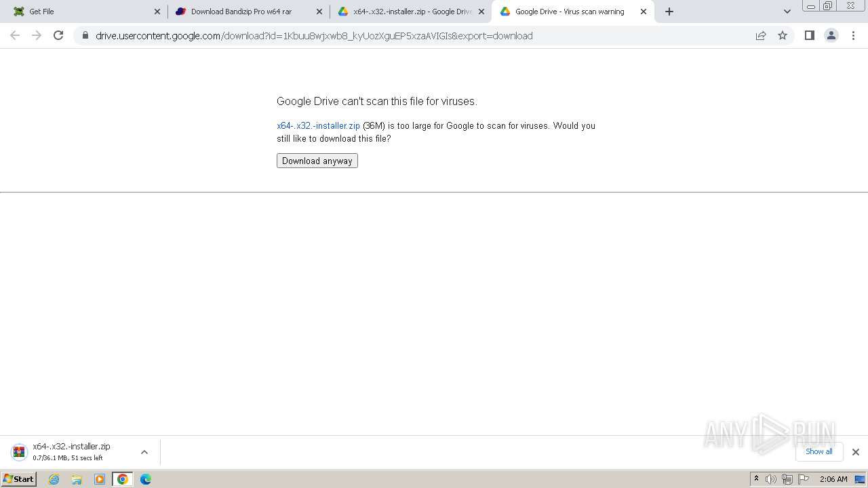This screenshot has height=488, width=868.
Task: Select the Virus scan warning tab
Action: pyautogui.click(x=573, y=12)
